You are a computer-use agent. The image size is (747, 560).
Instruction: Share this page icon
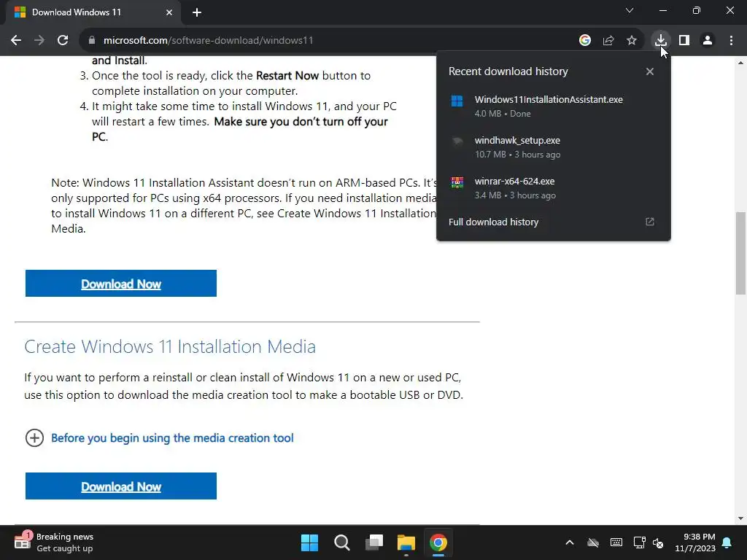point(608,41)
